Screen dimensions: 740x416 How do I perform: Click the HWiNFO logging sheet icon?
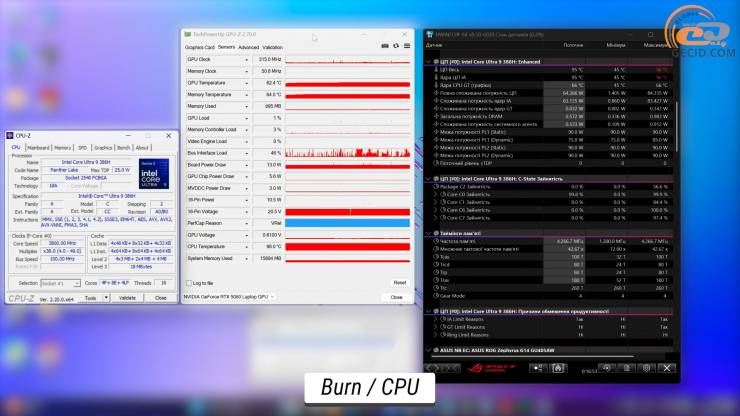click(627, 368)
